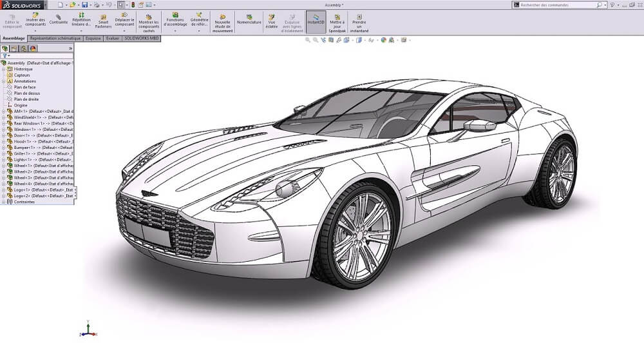Open Smart Fasteners tool

pos(103,22)
